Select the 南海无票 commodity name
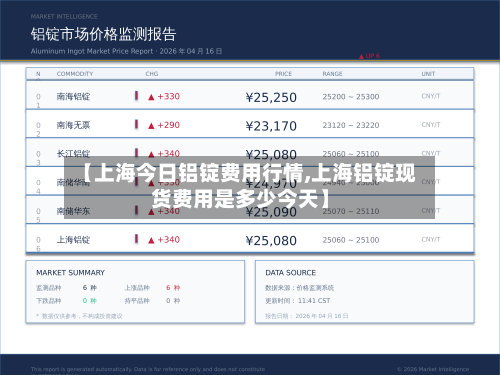Screen dimensions: 500x375 point(73,125)
